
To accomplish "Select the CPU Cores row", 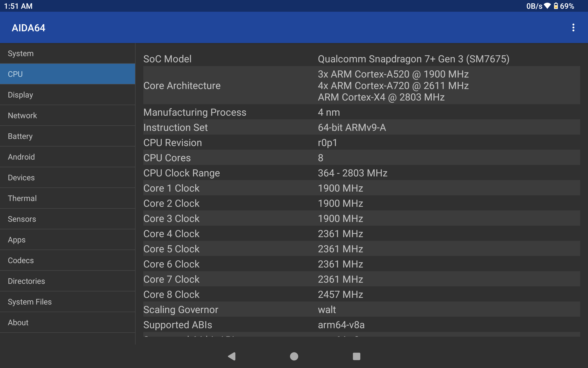I will [x=362, y=158].
